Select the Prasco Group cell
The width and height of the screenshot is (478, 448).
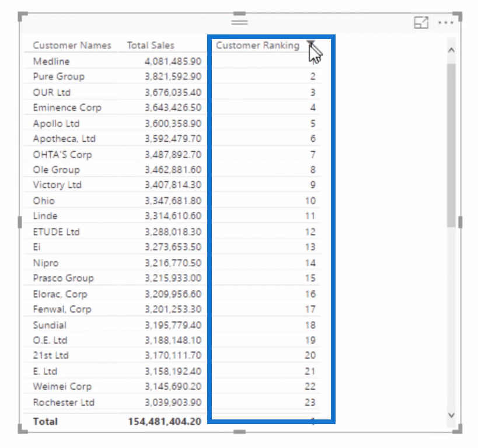(64, 278)
